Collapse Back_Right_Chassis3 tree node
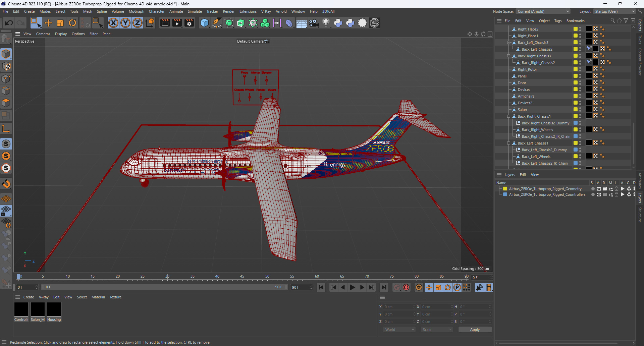 coord(509,56)
